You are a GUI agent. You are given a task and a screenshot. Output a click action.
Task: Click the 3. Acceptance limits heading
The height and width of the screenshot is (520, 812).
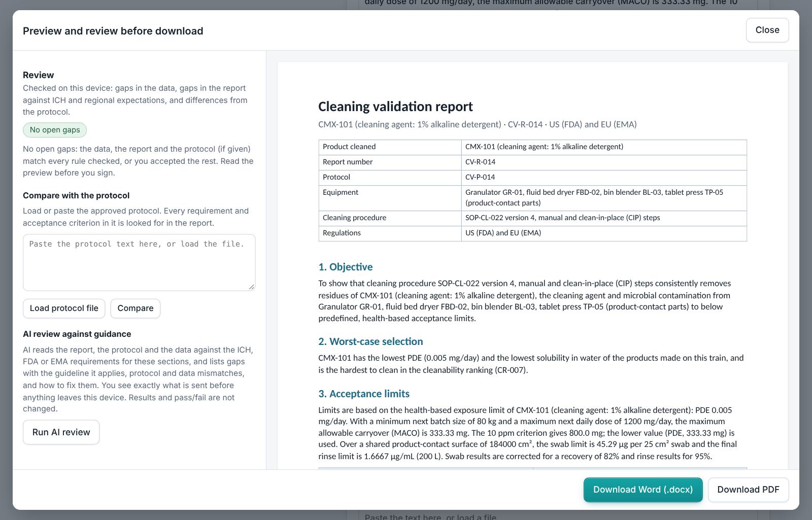[364, 394]
